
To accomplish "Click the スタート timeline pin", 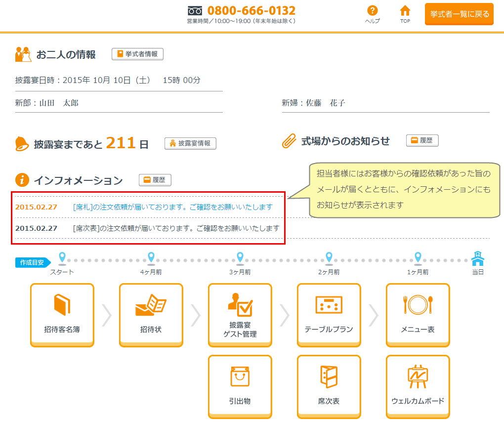I will 62,257.
